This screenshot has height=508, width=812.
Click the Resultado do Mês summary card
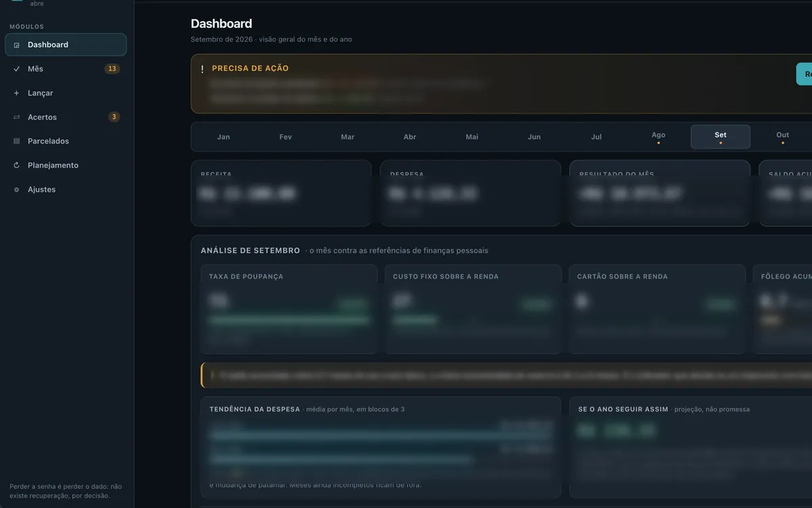pos(660,193)
